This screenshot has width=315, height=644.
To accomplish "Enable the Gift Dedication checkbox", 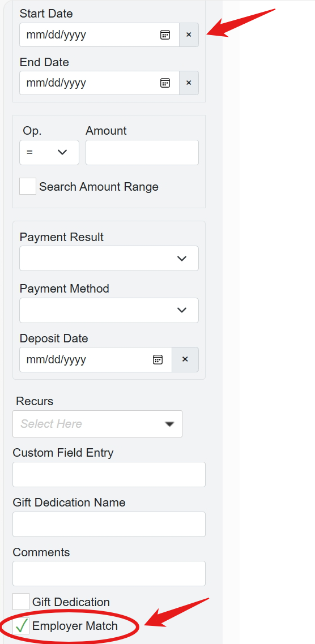I will tap(21, 602).
